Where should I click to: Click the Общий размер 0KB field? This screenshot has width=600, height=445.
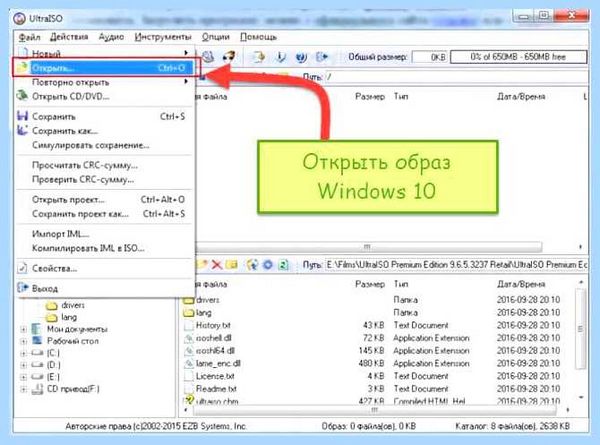click(x=429, y=57)
